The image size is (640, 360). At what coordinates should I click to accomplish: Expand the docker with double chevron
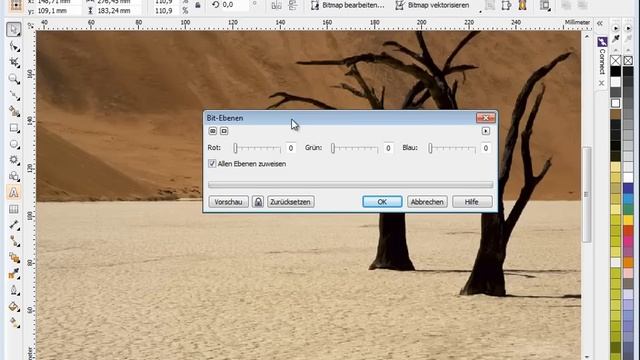click(600, 24)
